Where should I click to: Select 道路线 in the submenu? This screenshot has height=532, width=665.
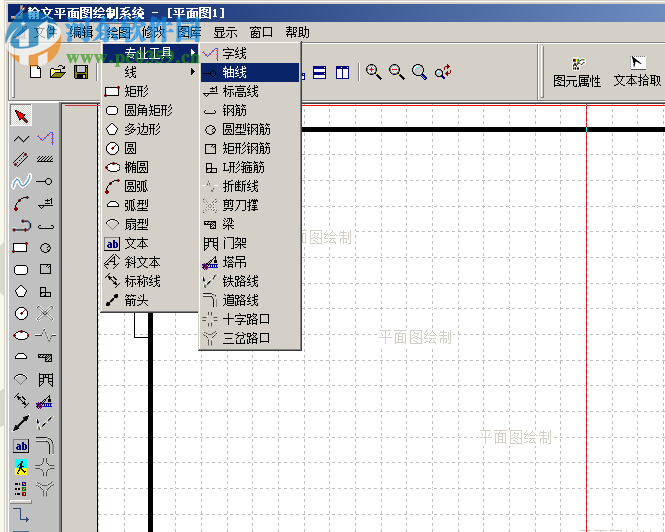pyautogui.click(x=250, y=300)
